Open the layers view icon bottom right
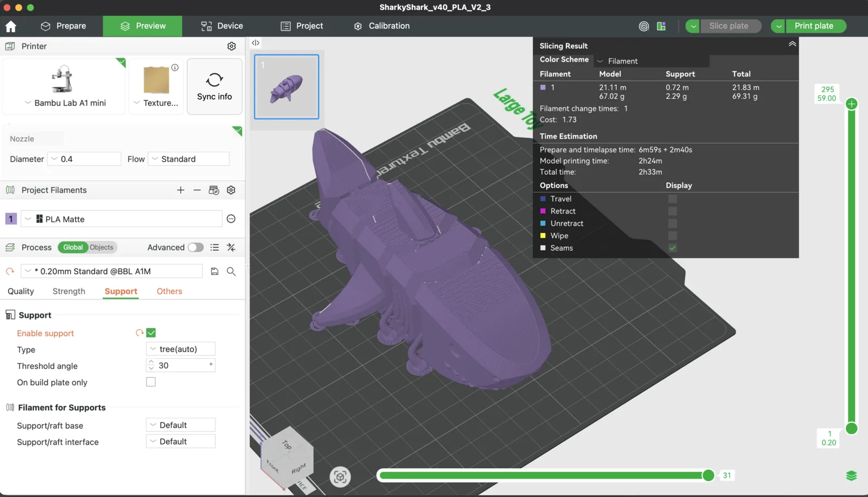The image size is (868, 497). click(852, 475)
